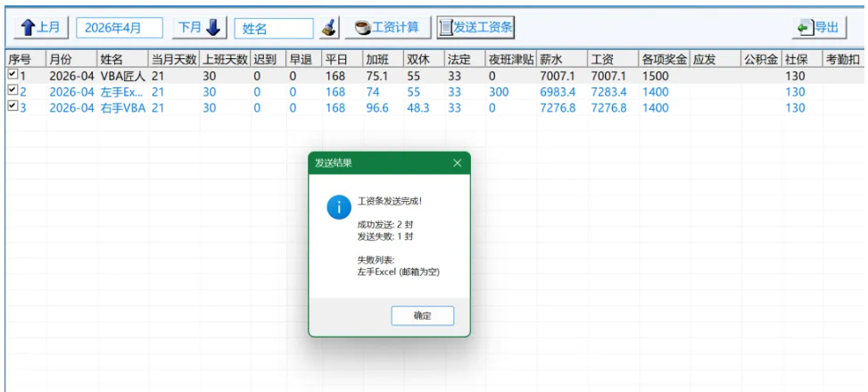The height and width of the screenshot is (392, 868).
Task: Toggle the checkbox for row 2
Action: 12,90
